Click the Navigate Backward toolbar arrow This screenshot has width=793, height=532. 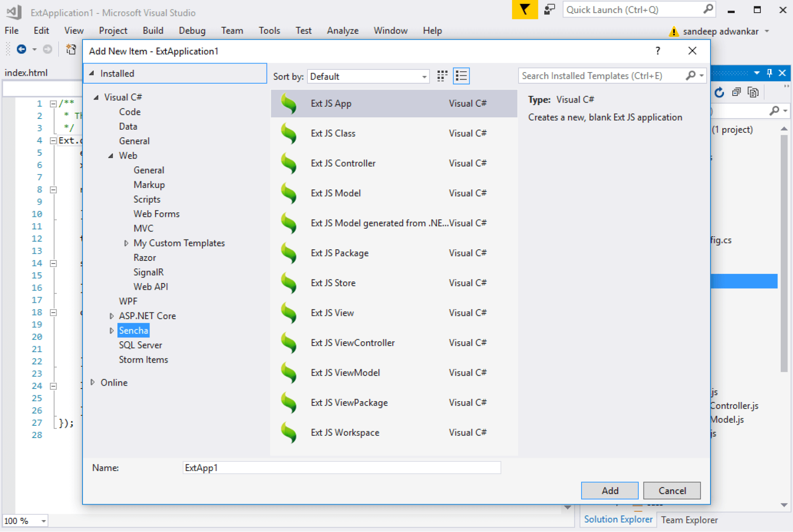tap(21, 49)
